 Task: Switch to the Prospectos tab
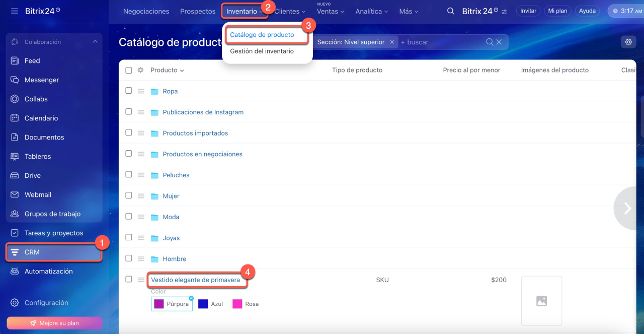point(197,11)
